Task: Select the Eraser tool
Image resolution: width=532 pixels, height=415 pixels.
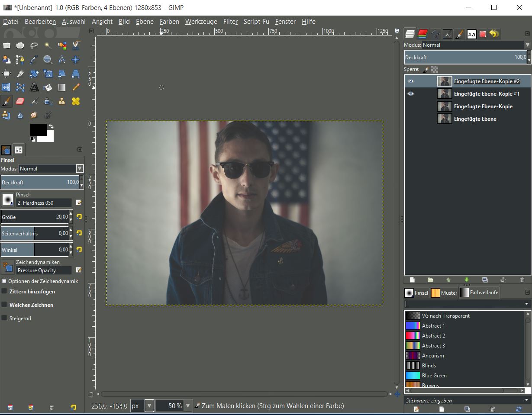Action: [20, 101]
